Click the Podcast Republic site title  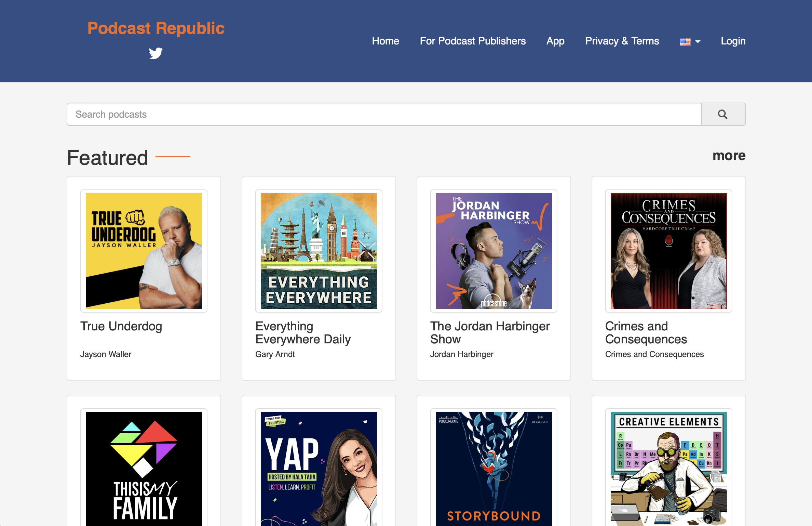[156, 28]
